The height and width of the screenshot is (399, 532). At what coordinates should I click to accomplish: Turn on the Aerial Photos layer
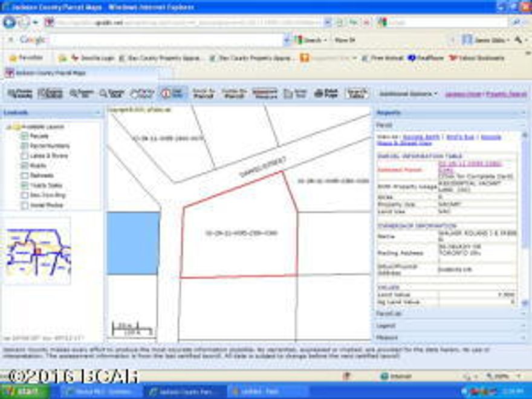(x=24, y=204)
